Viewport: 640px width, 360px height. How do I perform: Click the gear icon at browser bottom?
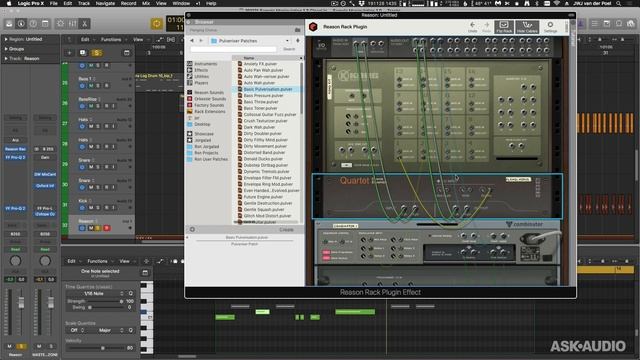[192, 229]
